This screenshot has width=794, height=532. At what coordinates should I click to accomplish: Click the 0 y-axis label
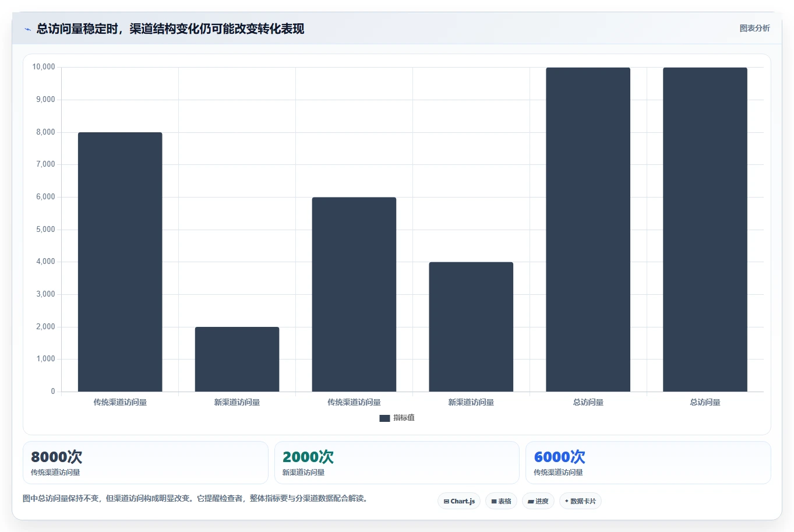(53, 392)
